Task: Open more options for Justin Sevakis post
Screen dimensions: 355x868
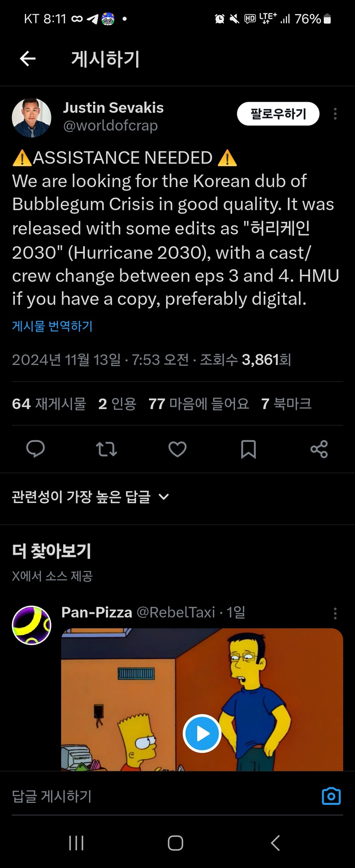Action: [335, 114]
